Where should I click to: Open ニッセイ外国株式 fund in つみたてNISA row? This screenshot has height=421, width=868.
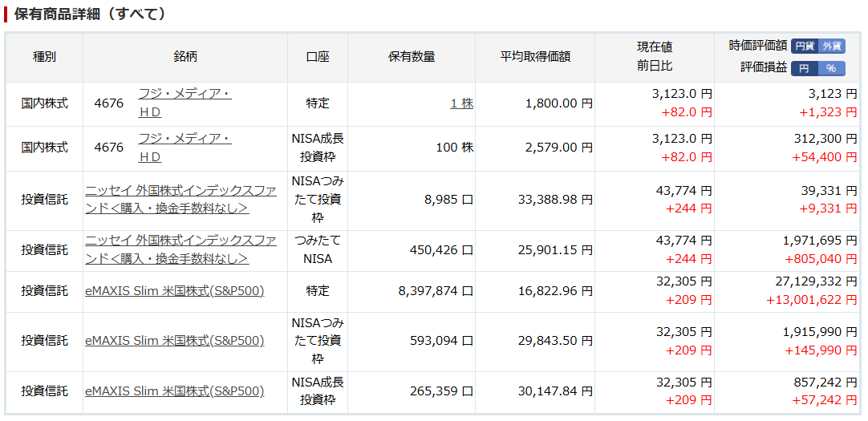(180, 250)
